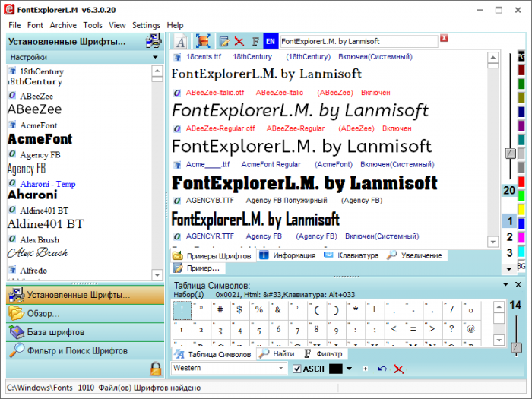Open the Archive menu
The height and width of the screenshot is (399, 532).
[63, 25]
